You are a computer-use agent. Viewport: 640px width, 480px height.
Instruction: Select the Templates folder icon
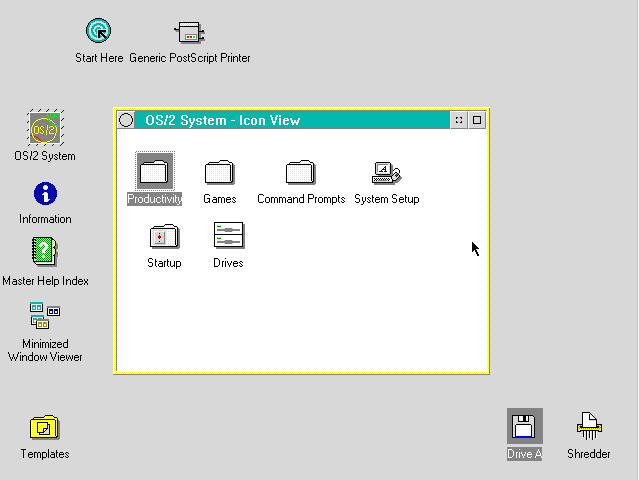click(x=44, y=427)
